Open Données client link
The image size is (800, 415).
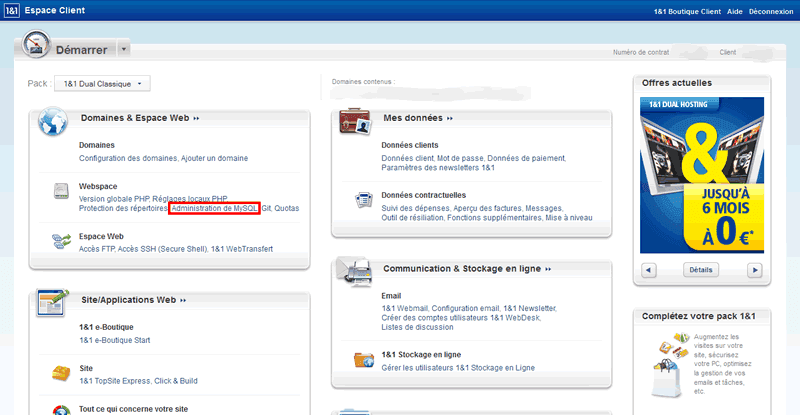[x=407, y=158]
